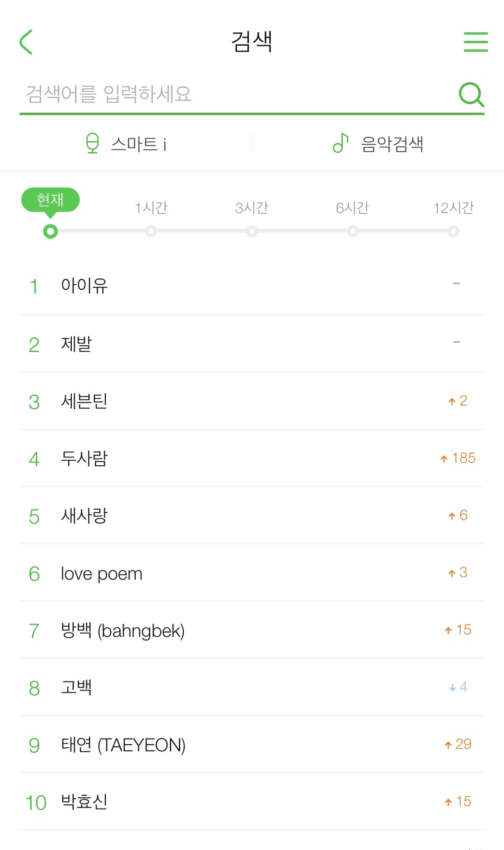Open the keyword 태연 (TAEYEON)
504x850 pixels.
(x=123, y=745)
